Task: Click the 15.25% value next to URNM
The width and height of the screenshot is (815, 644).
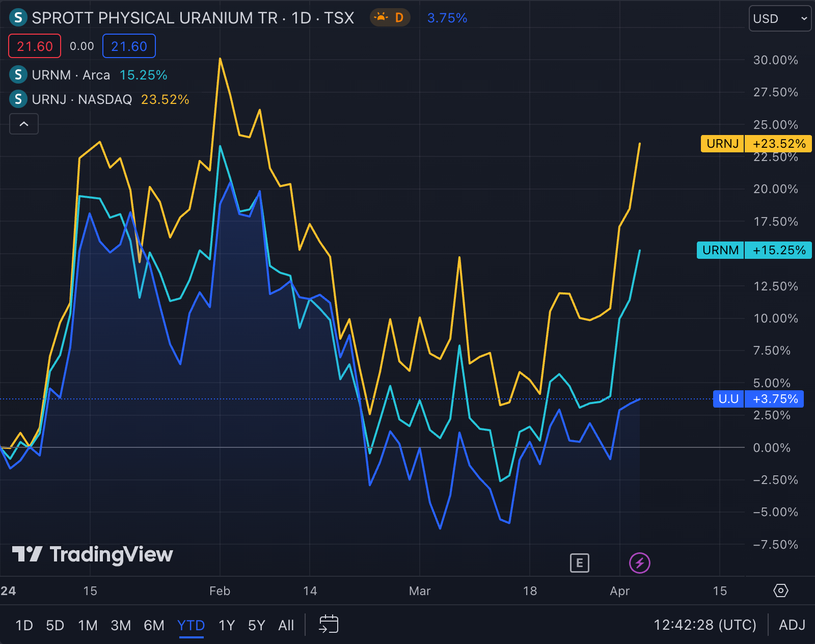Action: (143, 75)
